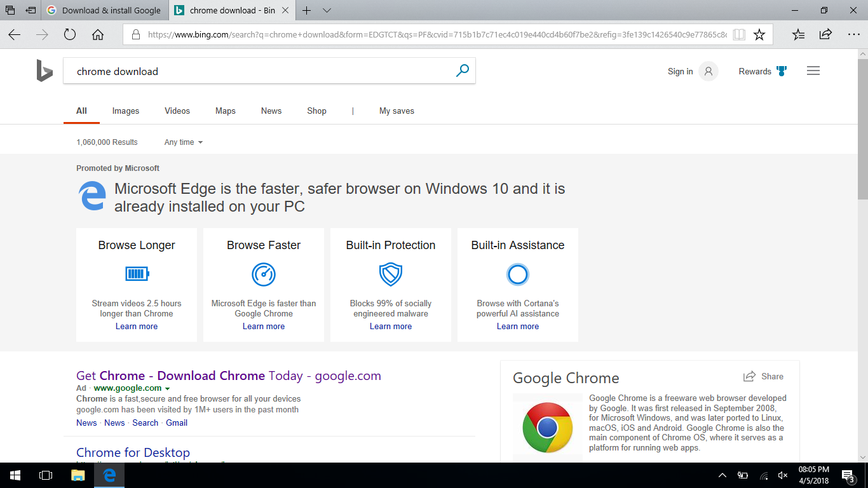Open Task View in taskbar
Viewport: 868px width, 488px height.
click(46, 475)
